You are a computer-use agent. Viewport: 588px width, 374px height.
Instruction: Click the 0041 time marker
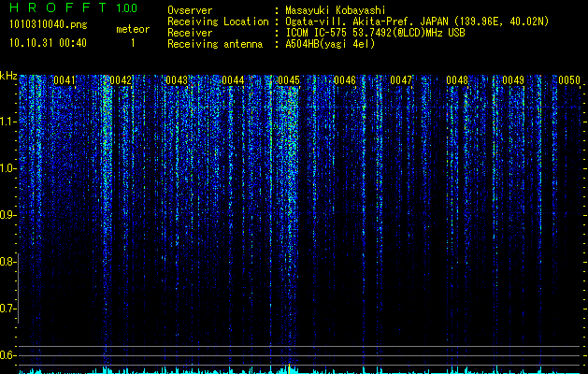(x=65, y=80)
